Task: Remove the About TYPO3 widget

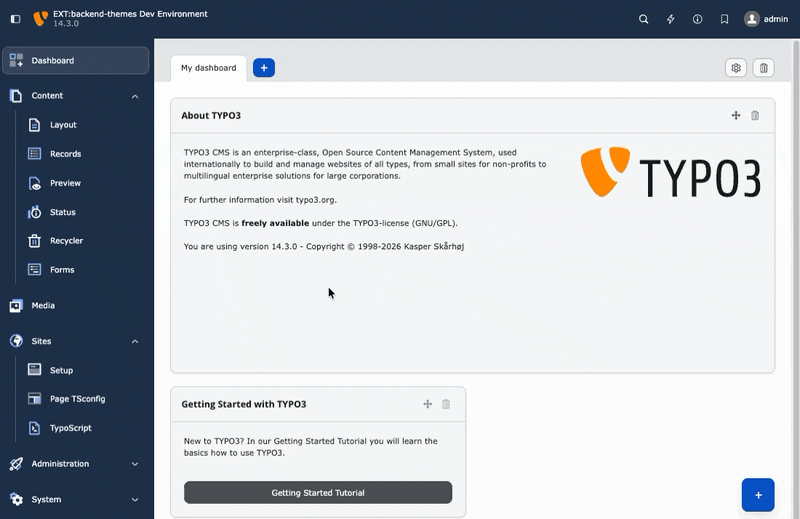Action: click(755, 115)
